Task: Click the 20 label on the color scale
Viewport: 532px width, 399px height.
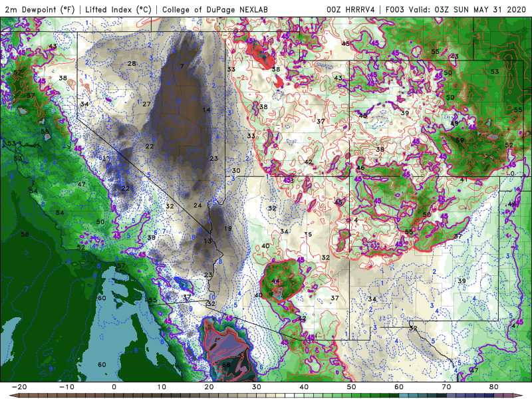Action: (209, 387)
